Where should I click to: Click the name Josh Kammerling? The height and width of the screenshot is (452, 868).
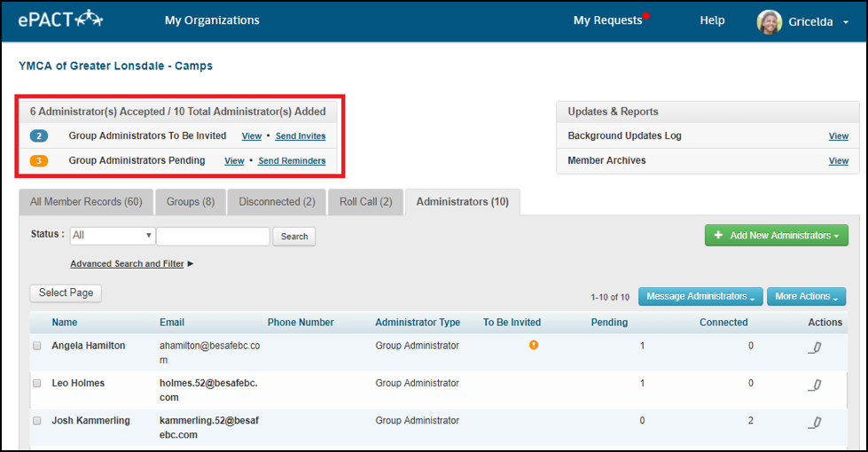pyautogui.click(x=90, y=421)
